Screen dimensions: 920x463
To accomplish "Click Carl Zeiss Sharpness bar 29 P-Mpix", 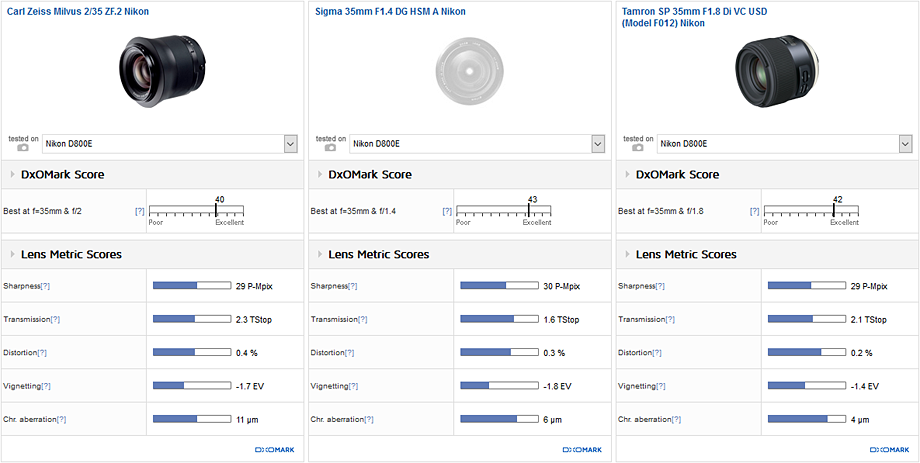I will pos(192,286).
